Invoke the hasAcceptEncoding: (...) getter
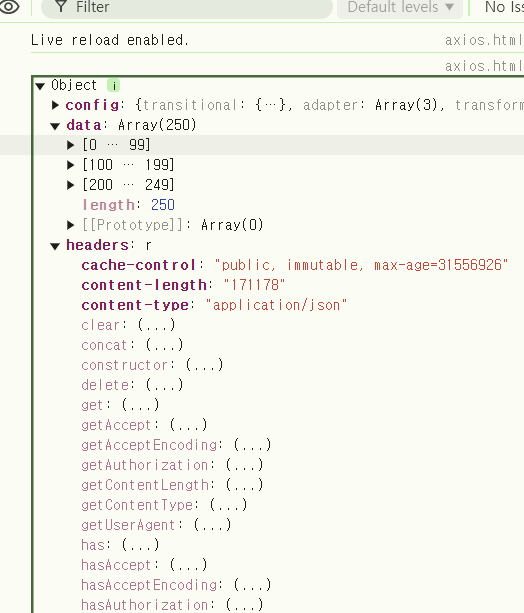The image size is (524, 613). point(252,584)
